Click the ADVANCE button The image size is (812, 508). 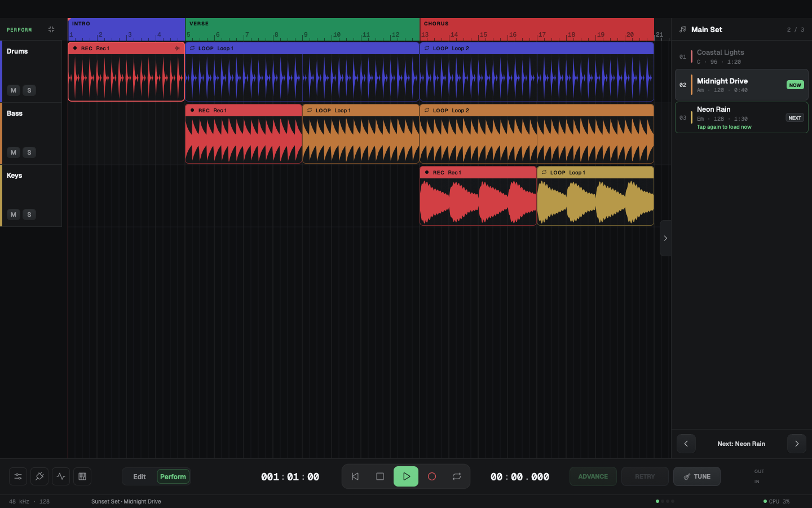(593, 476)
